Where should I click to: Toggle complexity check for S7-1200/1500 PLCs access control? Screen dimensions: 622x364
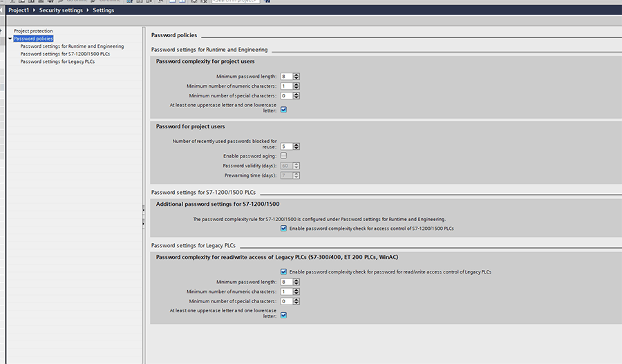pos(283,229)
